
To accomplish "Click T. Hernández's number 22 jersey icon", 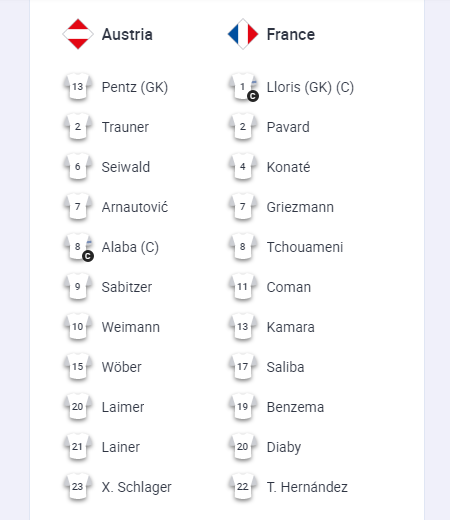I will 243,487.
